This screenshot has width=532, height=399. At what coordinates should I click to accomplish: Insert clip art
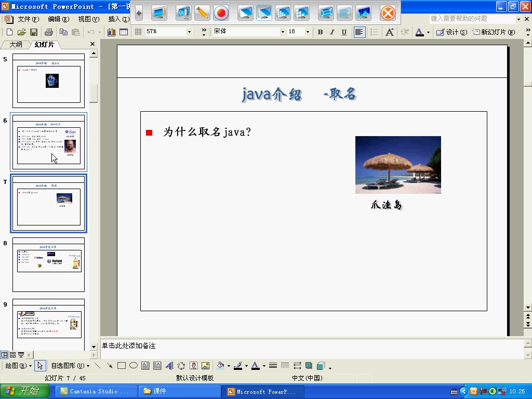[193, 365]
